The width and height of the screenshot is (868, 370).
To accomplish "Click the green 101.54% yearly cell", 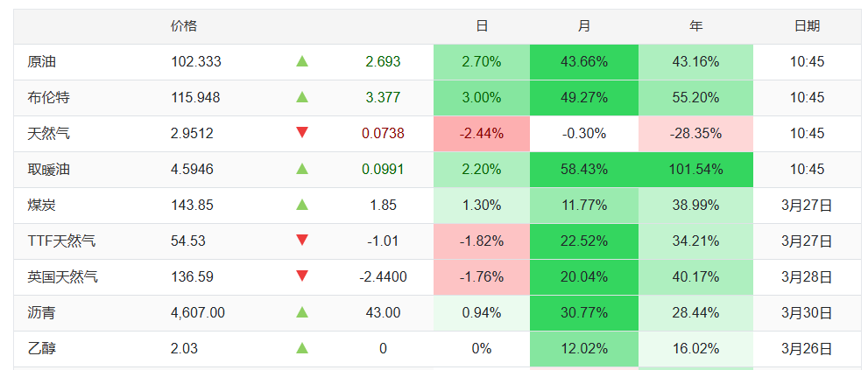I will [x=696, y=170].
